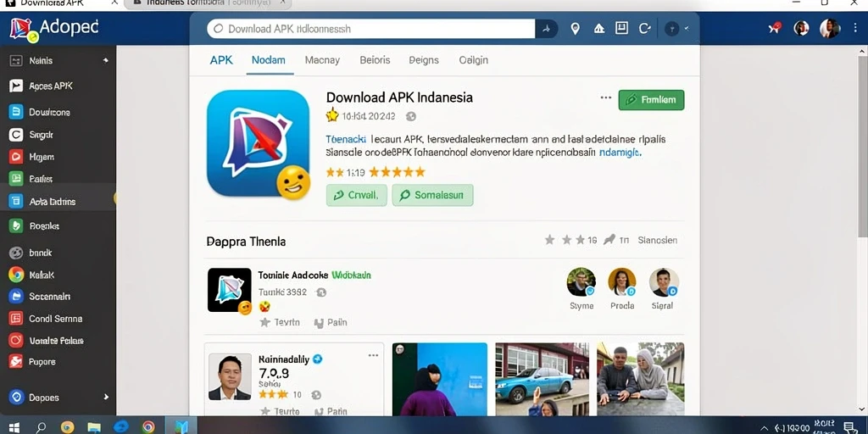
Task: Click the location pin icon
Action: pos(576,29)
